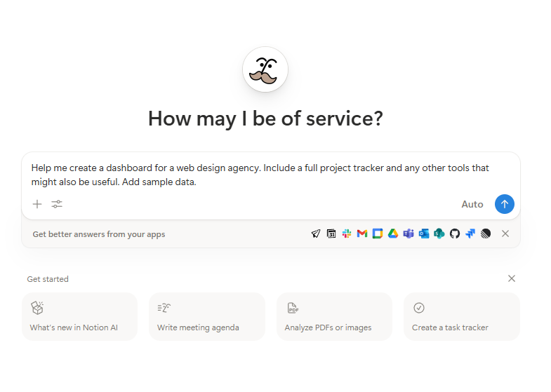Image resolution: width=551 pixels, height=392 pixels.
Task: Click the plus attach icon
Action: tap(37, 204)
